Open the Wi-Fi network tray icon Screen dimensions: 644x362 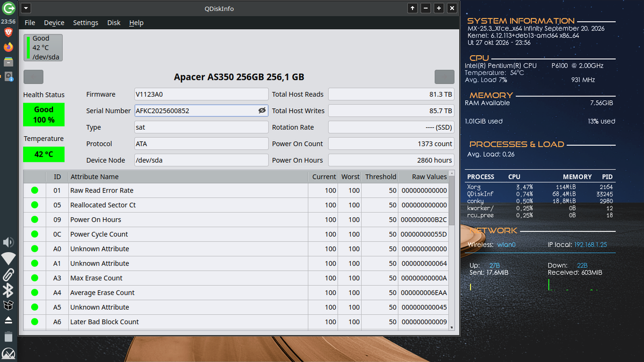point(9,259)
